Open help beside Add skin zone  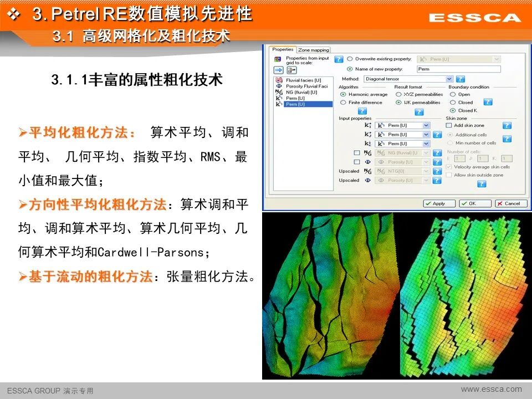(507, 126)
